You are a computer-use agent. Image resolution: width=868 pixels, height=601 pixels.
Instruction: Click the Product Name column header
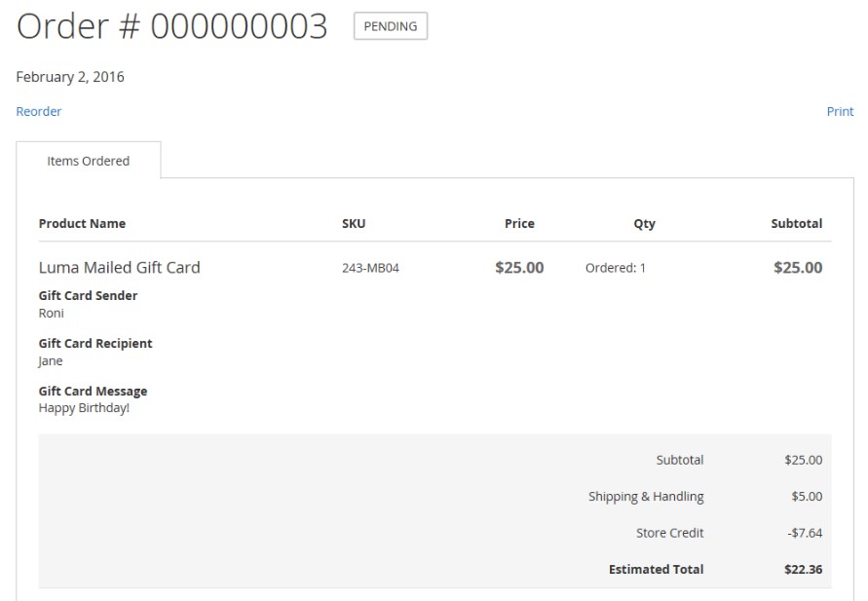pos(82,224)
